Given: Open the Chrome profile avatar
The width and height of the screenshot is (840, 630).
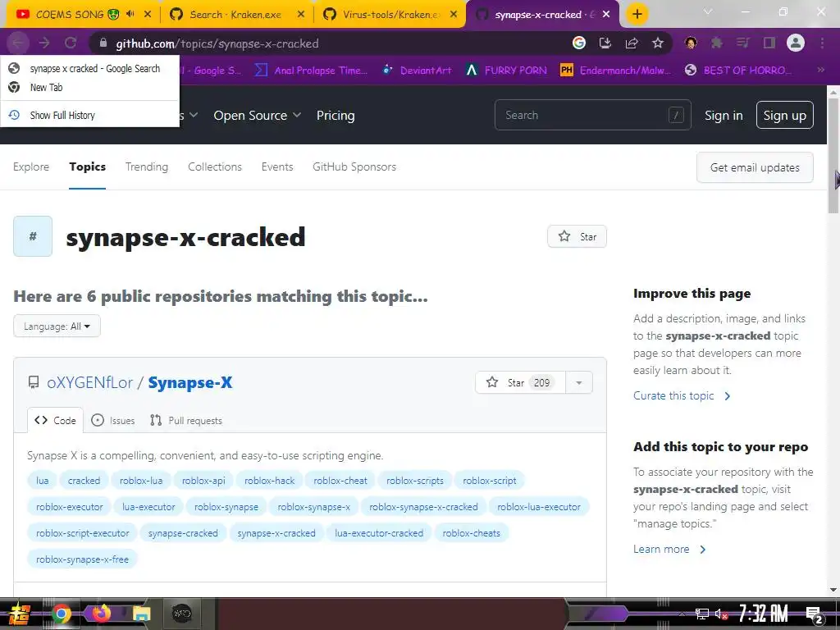Looking at the screenshot, I should pos(796,43).
